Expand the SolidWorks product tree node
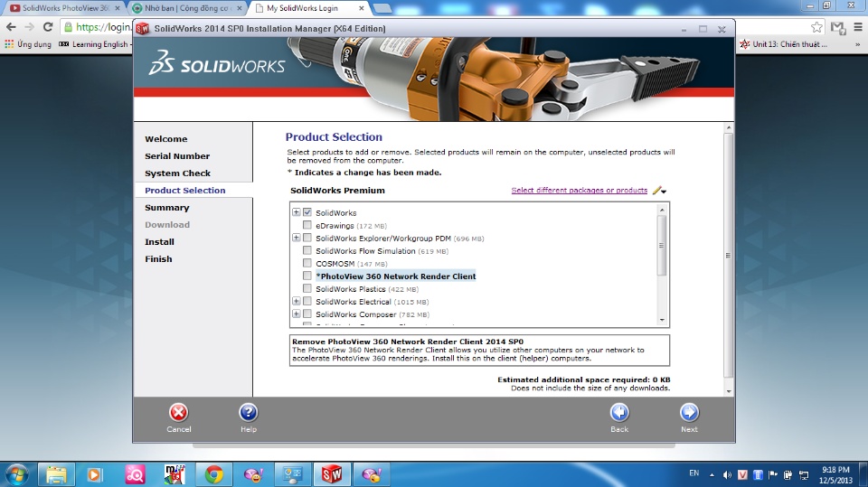868x487 pixels. 297,212
